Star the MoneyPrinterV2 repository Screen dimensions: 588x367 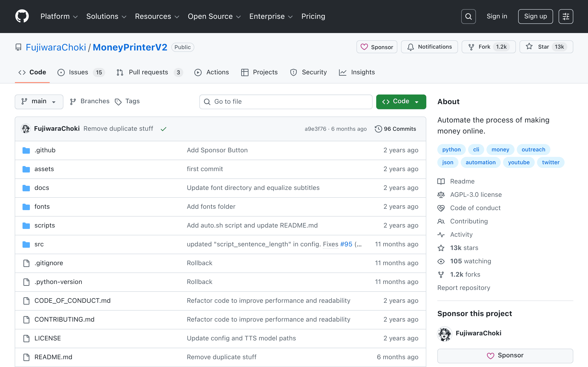click(546, 47)
